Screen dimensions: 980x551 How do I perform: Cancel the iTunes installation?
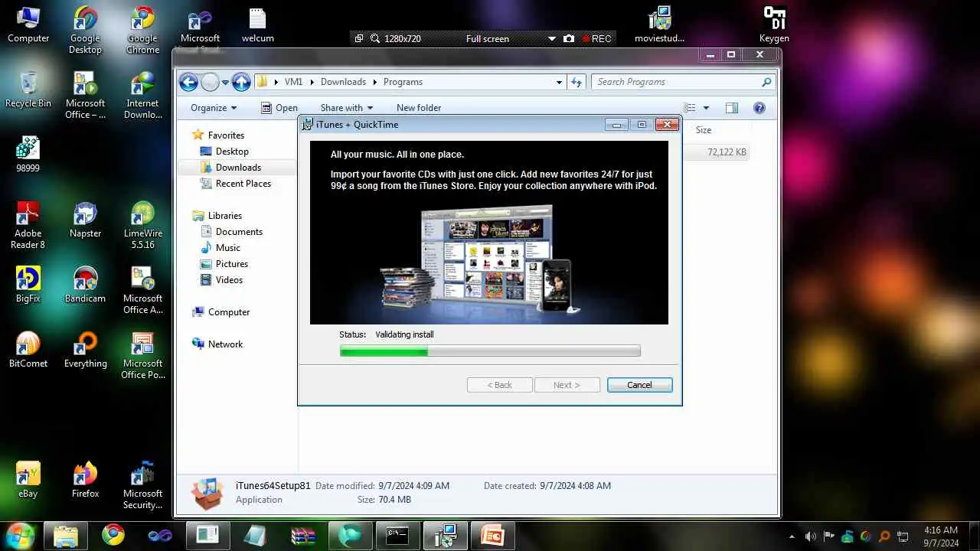[639, 385]
